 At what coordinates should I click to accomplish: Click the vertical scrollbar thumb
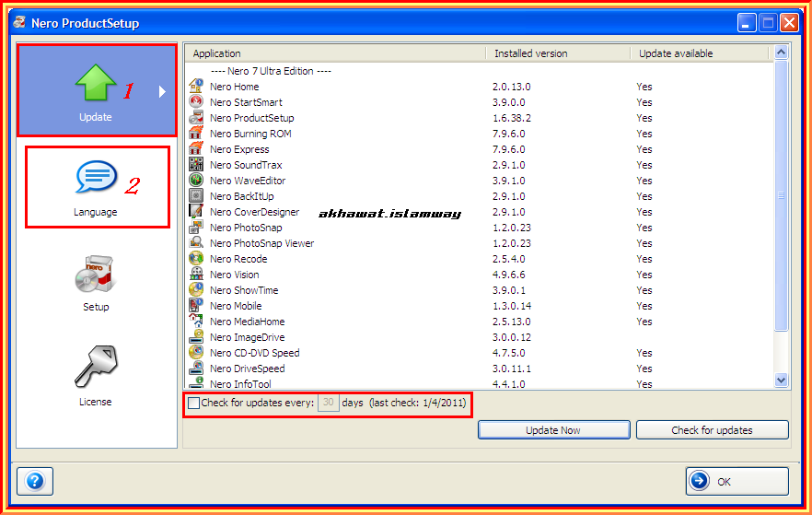pos(781,195)
